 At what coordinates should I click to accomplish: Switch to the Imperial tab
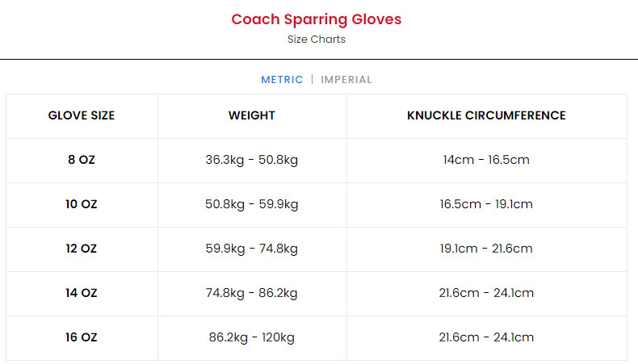pyautogui.click(x=346, y=80)
